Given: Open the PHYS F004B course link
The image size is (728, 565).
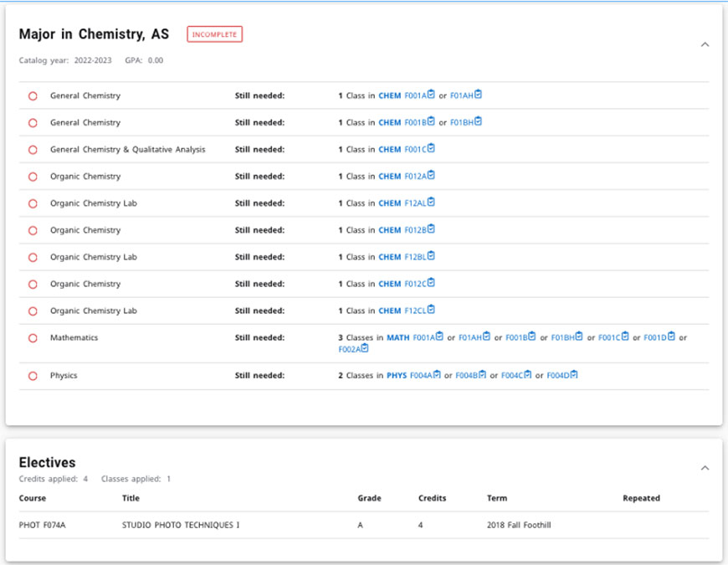Looking at the screenshot, I should click(x=467, y=376).
